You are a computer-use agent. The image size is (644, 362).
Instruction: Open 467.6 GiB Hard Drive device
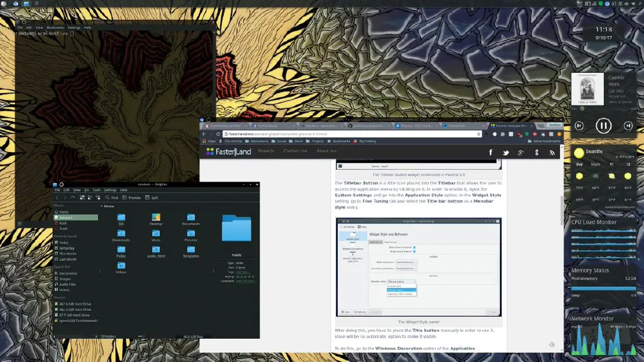(x=76, y=304)
